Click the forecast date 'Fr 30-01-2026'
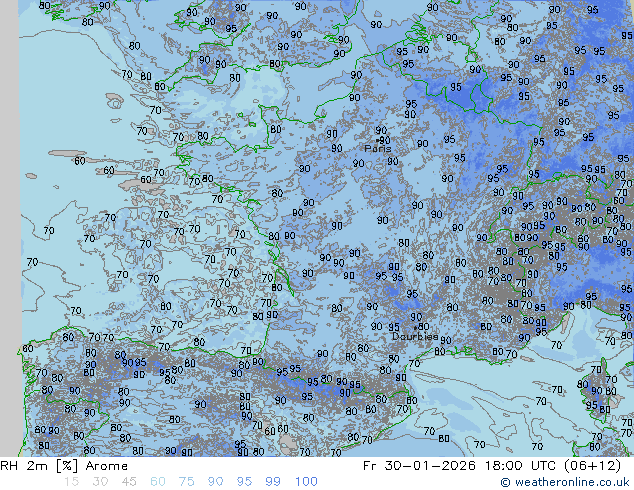The height and width of the screenshot is (490, 634). (419, 466)
